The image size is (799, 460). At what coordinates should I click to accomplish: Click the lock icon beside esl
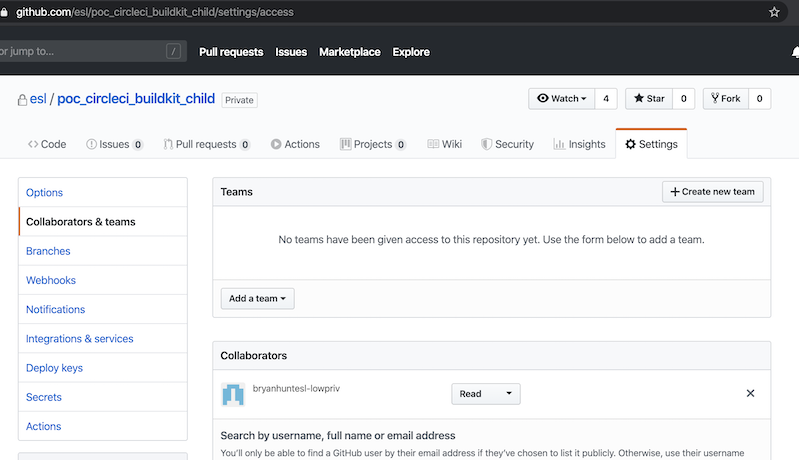[22, 100]
